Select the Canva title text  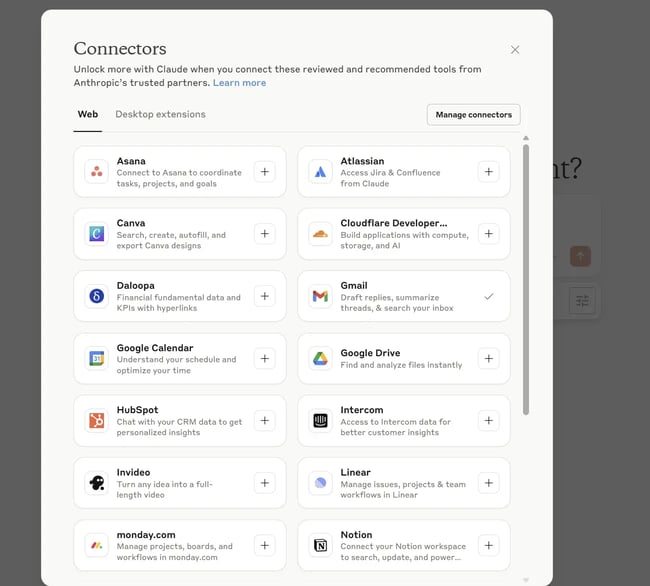(x=131, y=223)
